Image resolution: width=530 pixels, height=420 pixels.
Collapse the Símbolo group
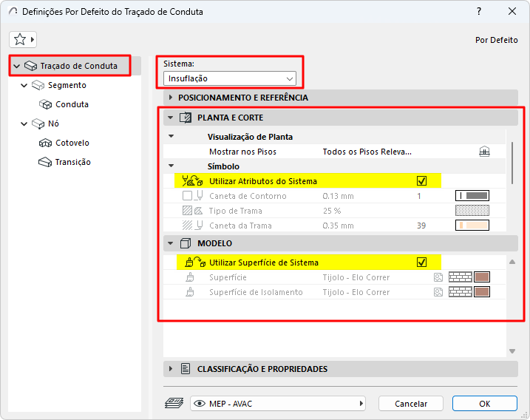pyautogui.click(x=171, y=166)
